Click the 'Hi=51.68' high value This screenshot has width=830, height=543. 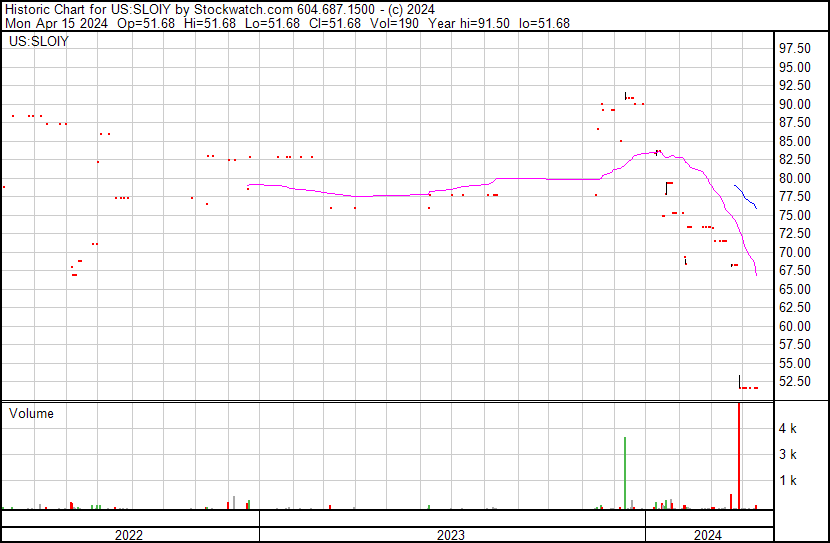210,23
